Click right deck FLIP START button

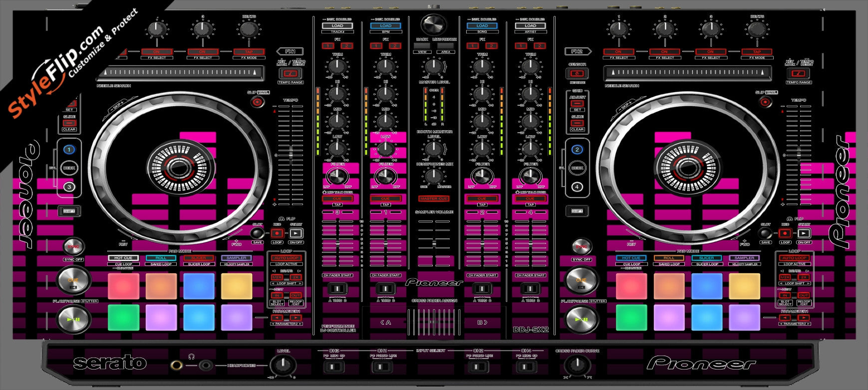[804, 233]
